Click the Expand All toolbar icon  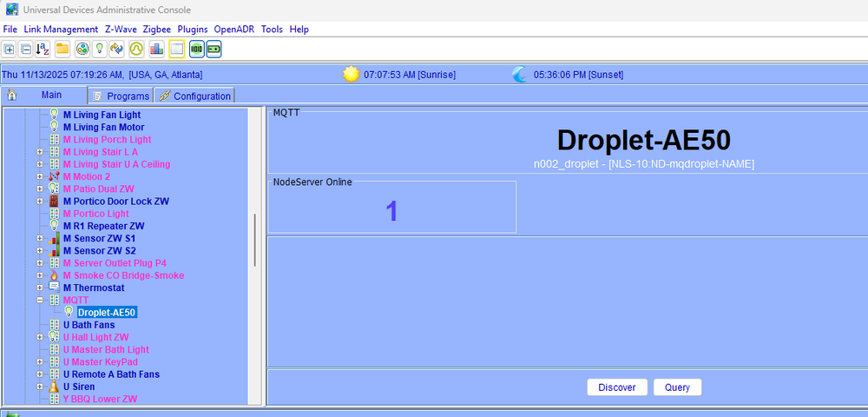pos(10,50)
